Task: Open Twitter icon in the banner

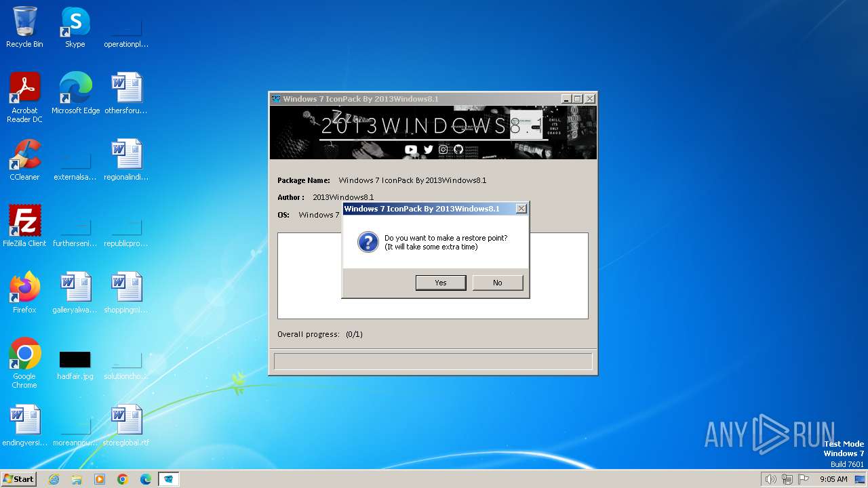Action: click(428, 149)
